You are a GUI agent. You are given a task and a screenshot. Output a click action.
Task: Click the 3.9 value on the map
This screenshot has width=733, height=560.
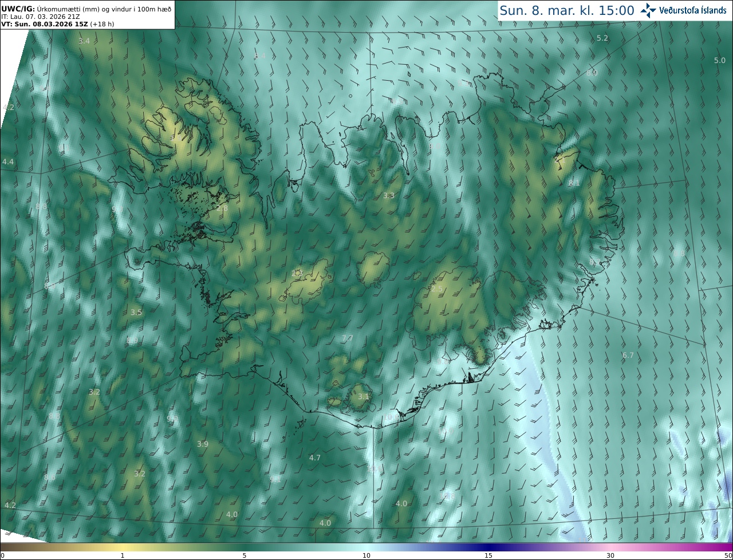(203, 444)
